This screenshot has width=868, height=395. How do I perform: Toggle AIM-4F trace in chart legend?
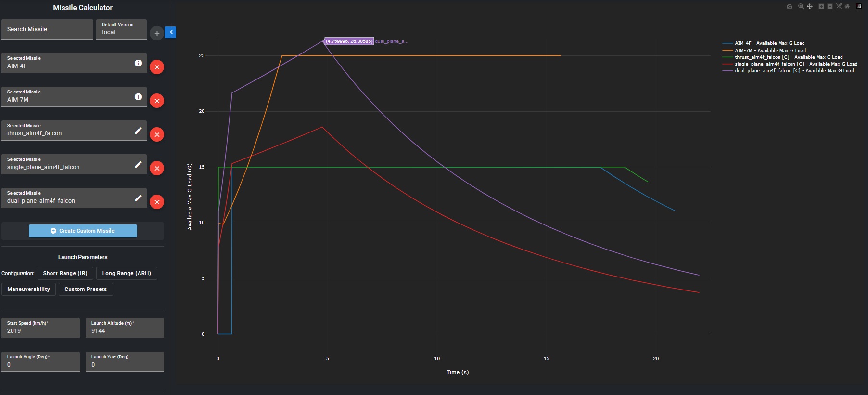pyautogui.click(x=769, y=43)
